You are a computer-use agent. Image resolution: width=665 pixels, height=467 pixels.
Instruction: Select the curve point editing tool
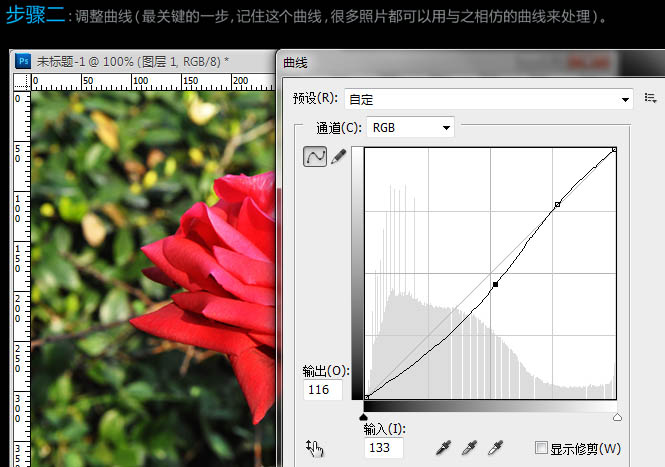315,157
